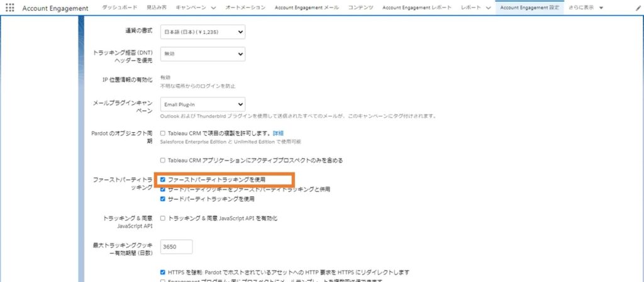
Task: Open the Account Engagement メール tab
Action: click(307, 8)
